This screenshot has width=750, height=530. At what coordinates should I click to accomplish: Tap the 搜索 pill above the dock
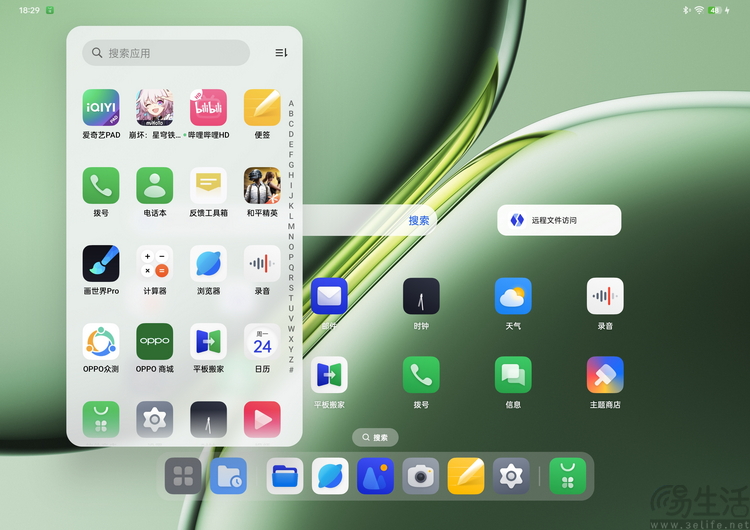point(375,437)
